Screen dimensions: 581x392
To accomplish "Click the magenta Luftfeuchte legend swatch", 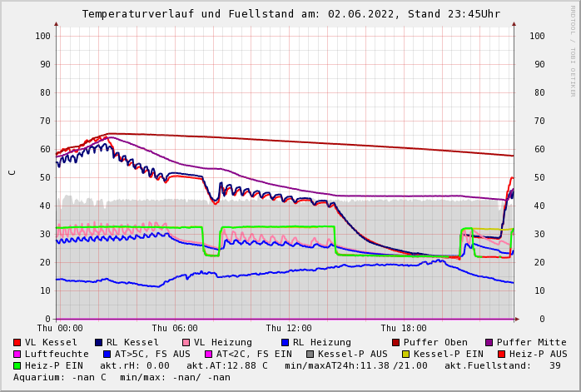I will (x=17, y=354).
